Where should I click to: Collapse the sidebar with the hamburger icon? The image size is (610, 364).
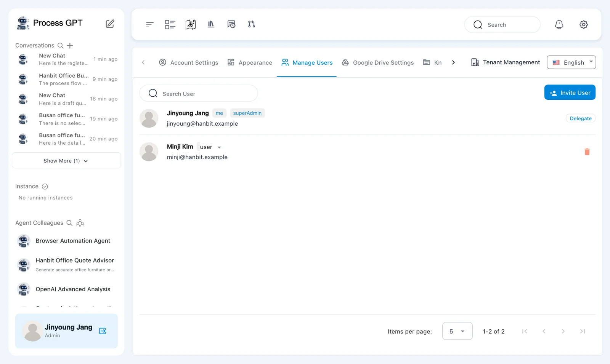click(x=150, y=24)
